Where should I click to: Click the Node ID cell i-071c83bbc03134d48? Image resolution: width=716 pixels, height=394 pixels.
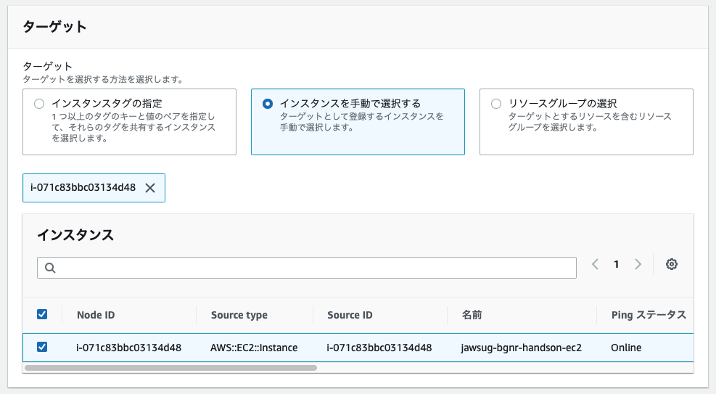click(129, 347)
